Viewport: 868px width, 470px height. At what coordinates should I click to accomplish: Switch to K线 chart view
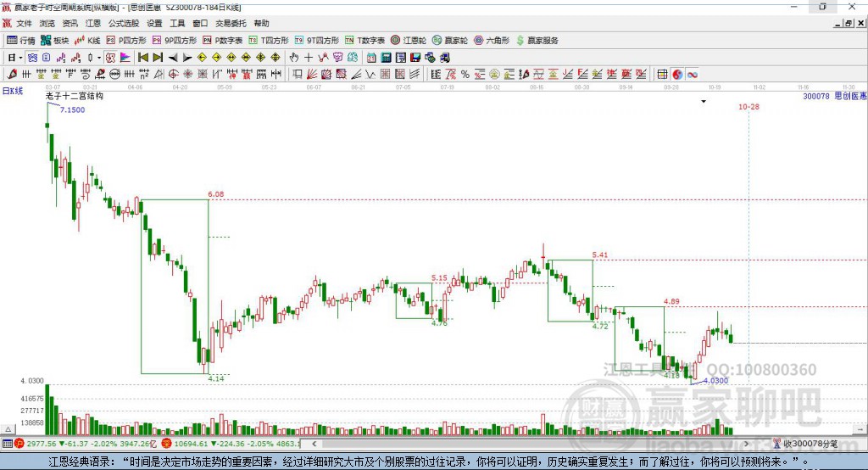point(87,41)
